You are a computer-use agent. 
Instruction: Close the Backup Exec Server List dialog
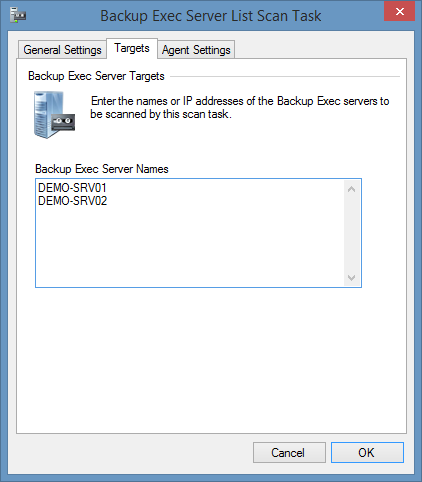coord(399,11)
